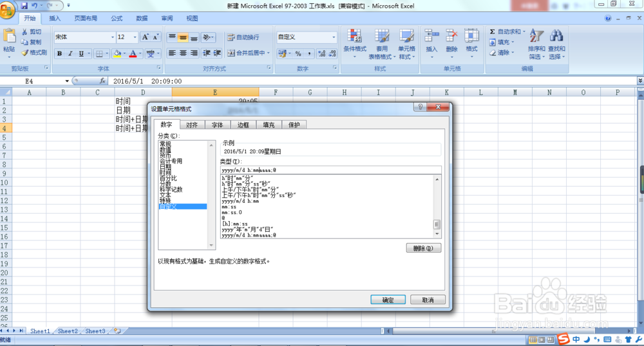This screenshot has height=346, width=644.
Task: Open Conditional Formatting (条件格式)
Action: 355,44
